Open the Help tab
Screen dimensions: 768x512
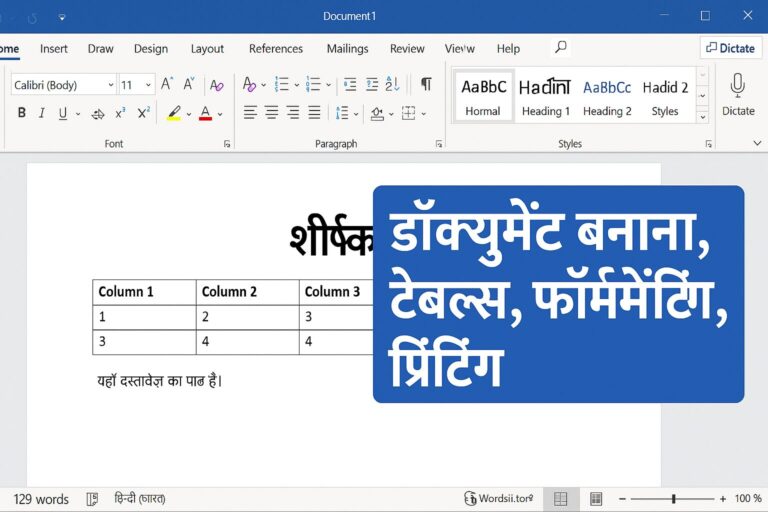pyautogui.click(x=508, y=49)
